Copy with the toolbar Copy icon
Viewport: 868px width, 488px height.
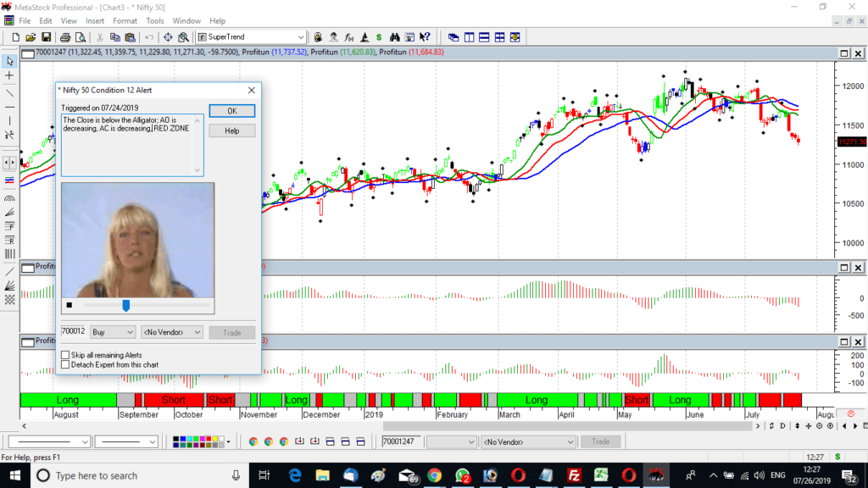[115, 37]
